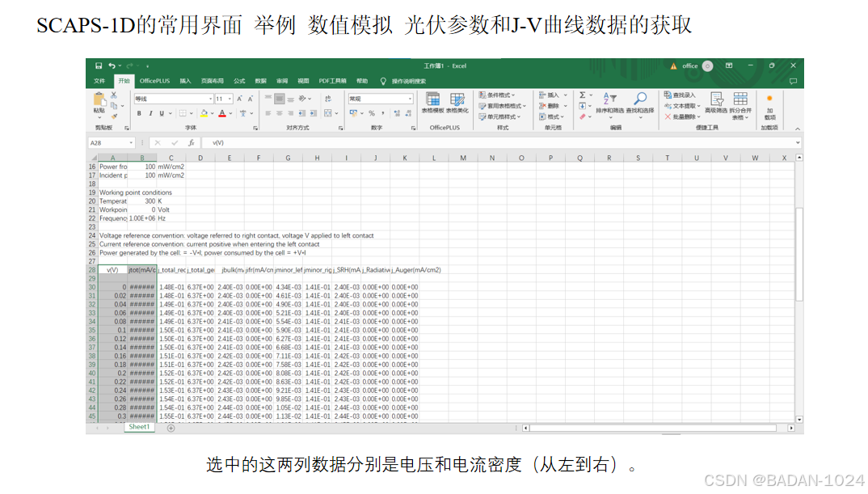Screen dimensions: 868x494
Task: Expand 单元格样式 (cell styles) menu
Action: point(500,117)
